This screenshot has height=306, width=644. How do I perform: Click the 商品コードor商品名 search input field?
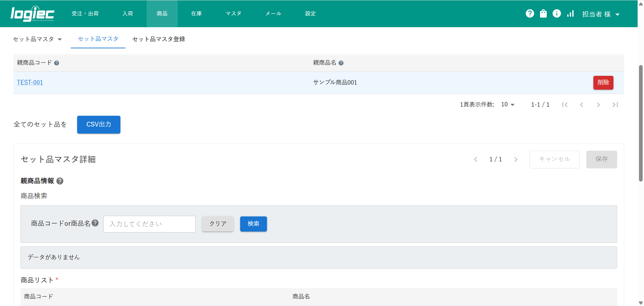149,224
